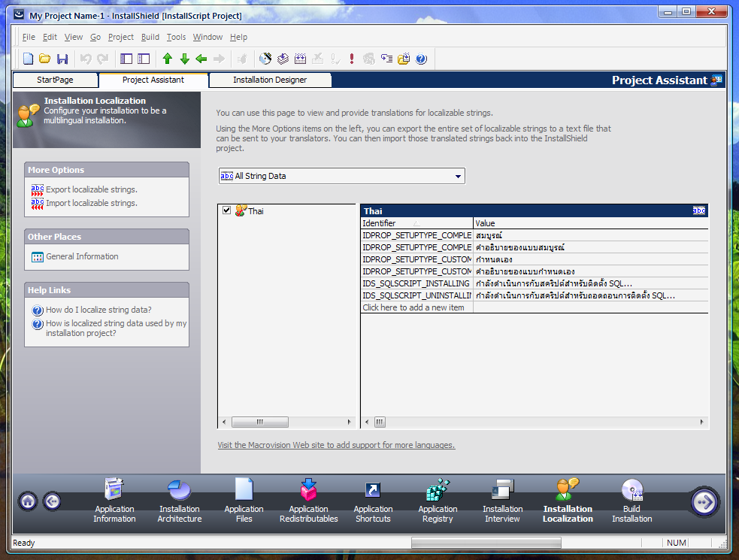Click the green up arrow toolbar icon
The height and width of the screenshot is (560, 739).
point(168,59)
